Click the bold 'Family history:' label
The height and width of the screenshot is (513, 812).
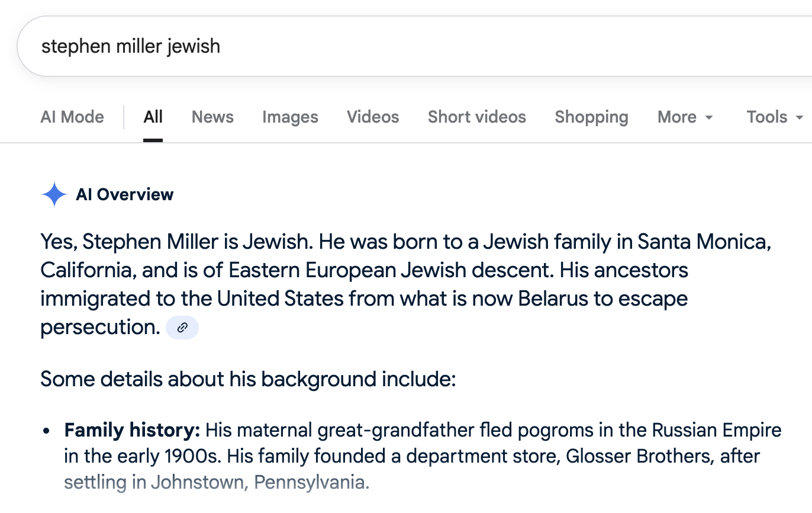coord(133,430)
